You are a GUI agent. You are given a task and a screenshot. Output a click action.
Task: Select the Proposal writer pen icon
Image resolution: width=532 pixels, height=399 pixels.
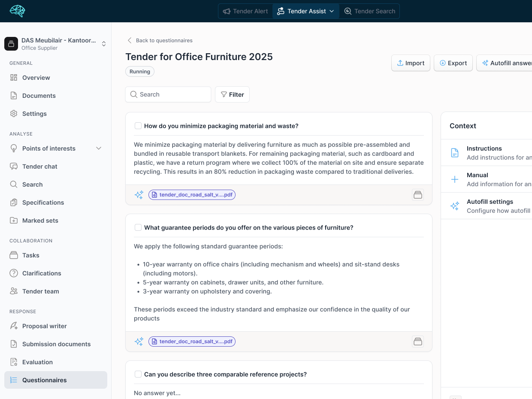point(13,326)
